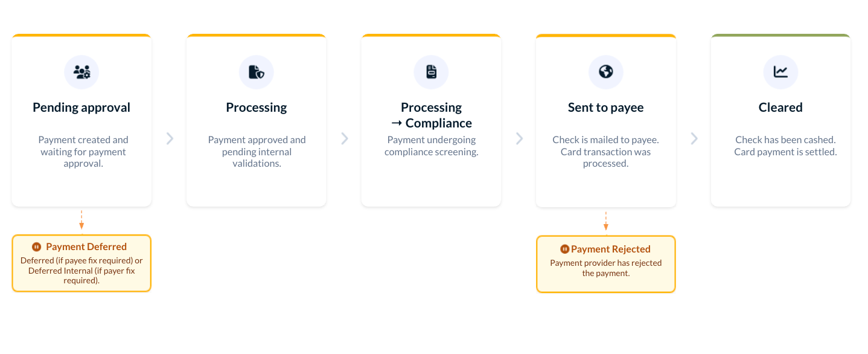Image resolution: width=868 pixels, height=354 pixels.
Task: Click the Pending approval users icon
Action: pos(81,72)
